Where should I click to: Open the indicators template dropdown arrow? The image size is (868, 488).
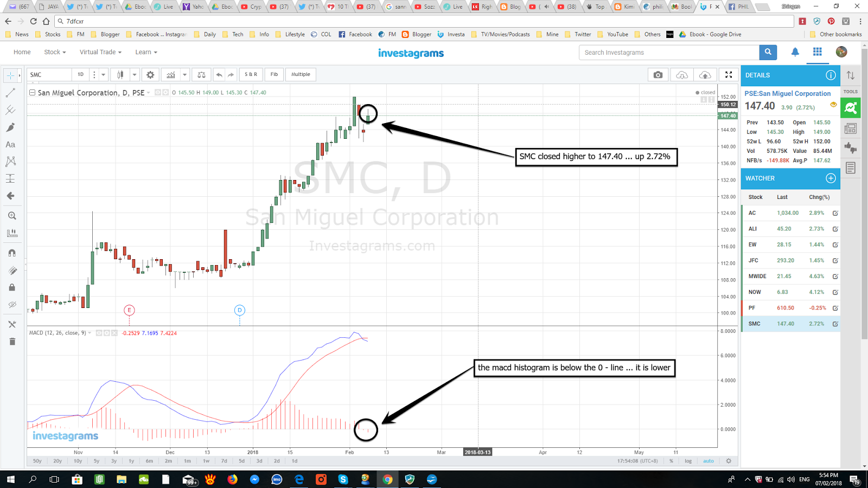pos(185,75)
